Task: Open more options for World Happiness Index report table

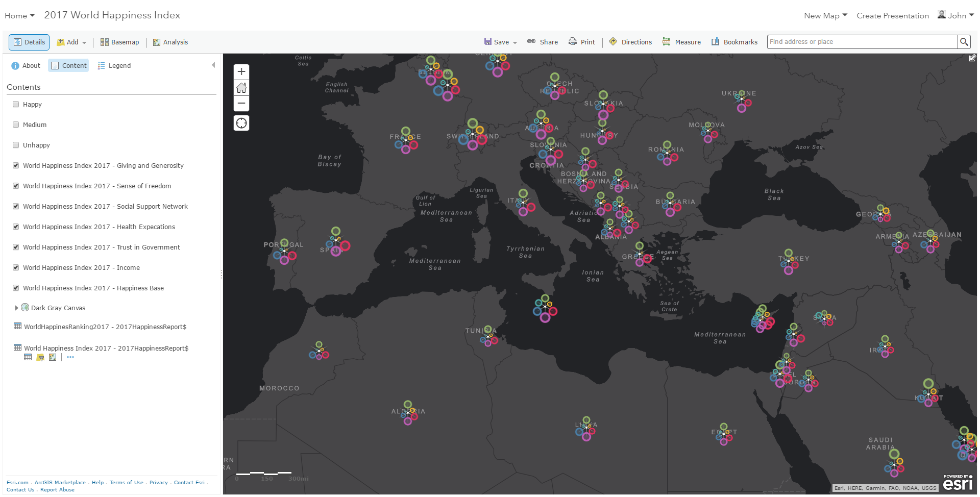Action: 70,357
